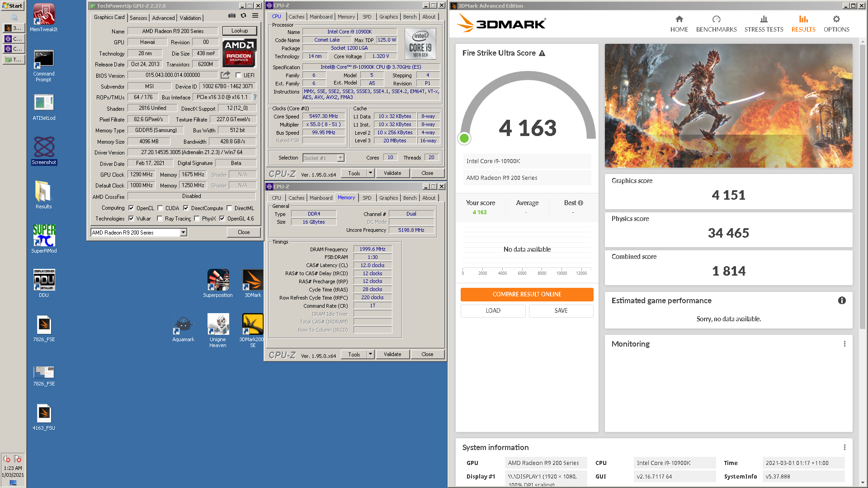Open 3DMark STRESS TESTS section
This screenshot has width=868, height=488.
(764, 24)
